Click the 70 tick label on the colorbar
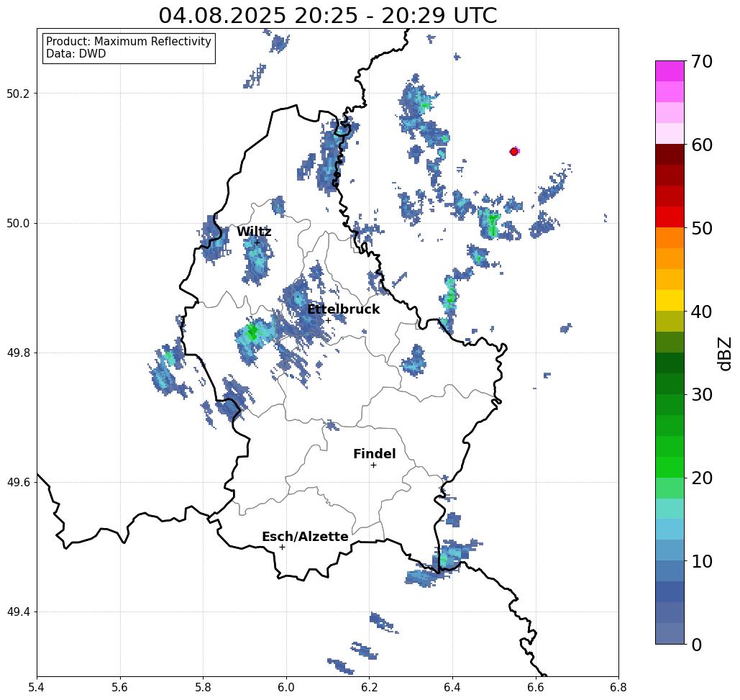 701,61
